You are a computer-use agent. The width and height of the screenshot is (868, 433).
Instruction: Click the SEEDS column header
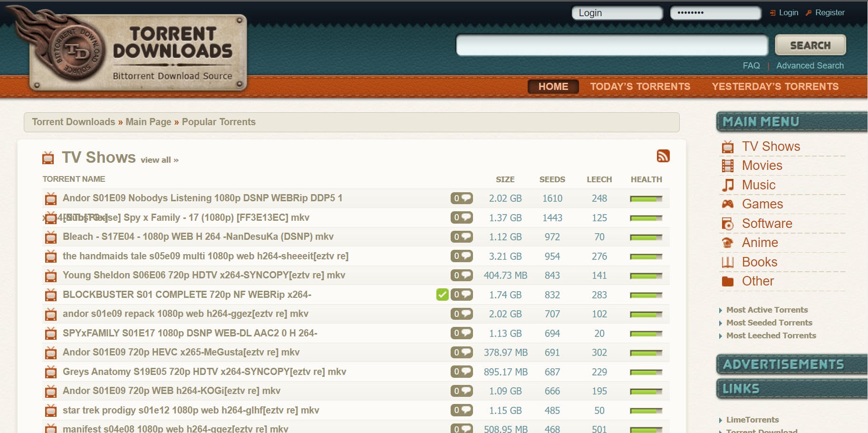(x=552, y=179)
